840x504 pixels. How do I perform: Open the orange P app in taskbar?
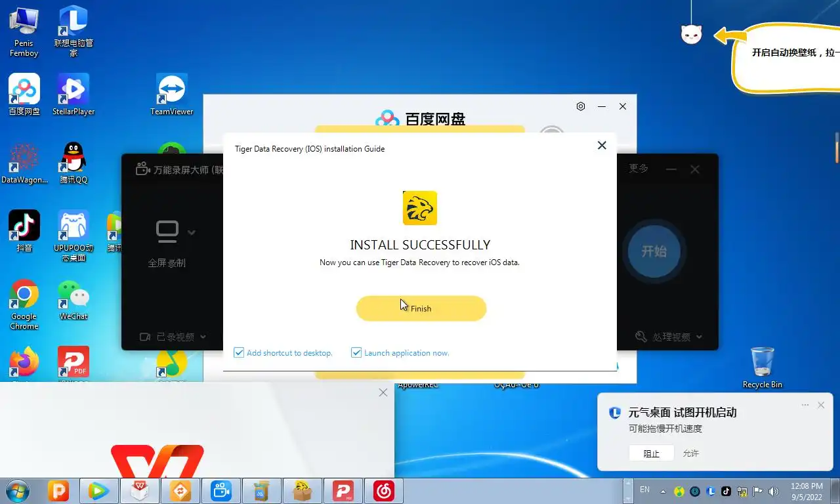click(59, 491)
